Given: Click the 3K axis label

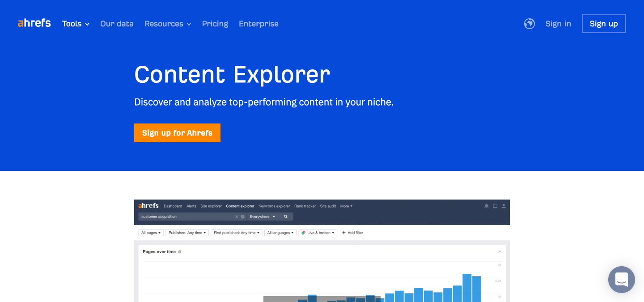Looking at the screenshot, I should [499, 297].
